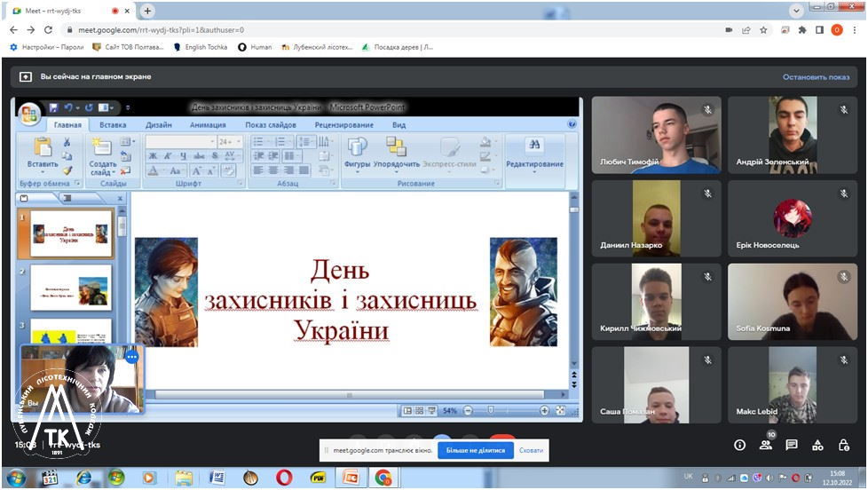The image size is (868, 490).
Task: Toggle italic К formatting
Action: tap(168, 156)
